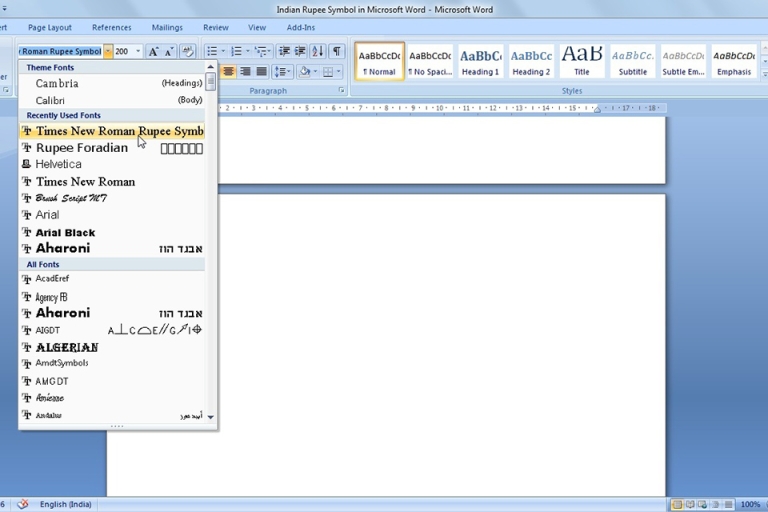Click the Grow Font button

click(153, 51)
